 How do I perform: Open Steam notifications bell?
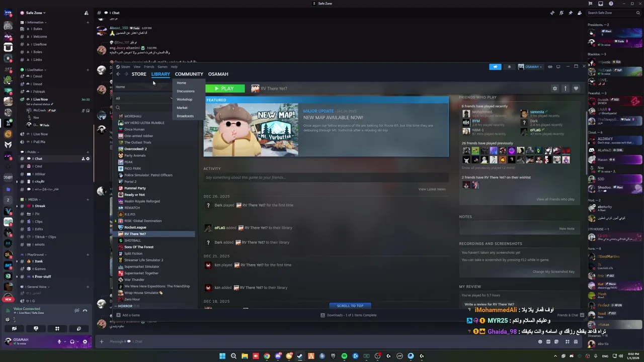click(509, 66)
